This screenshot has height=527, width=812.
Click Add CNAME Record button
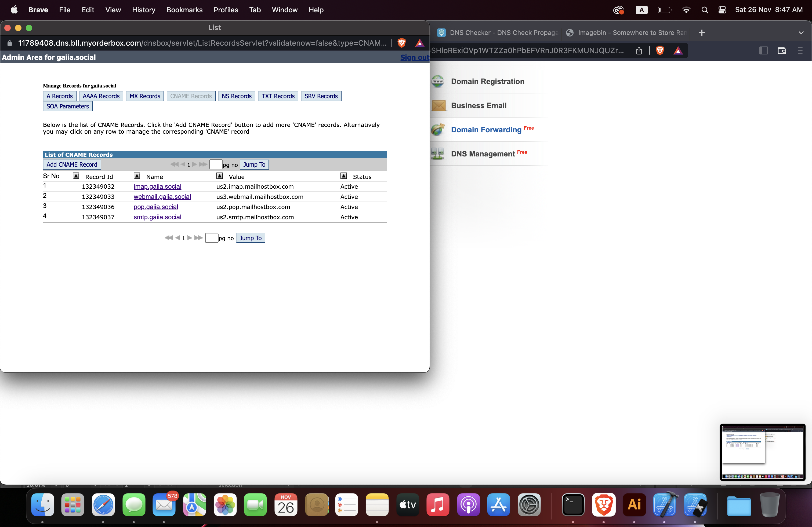point(72,165)
